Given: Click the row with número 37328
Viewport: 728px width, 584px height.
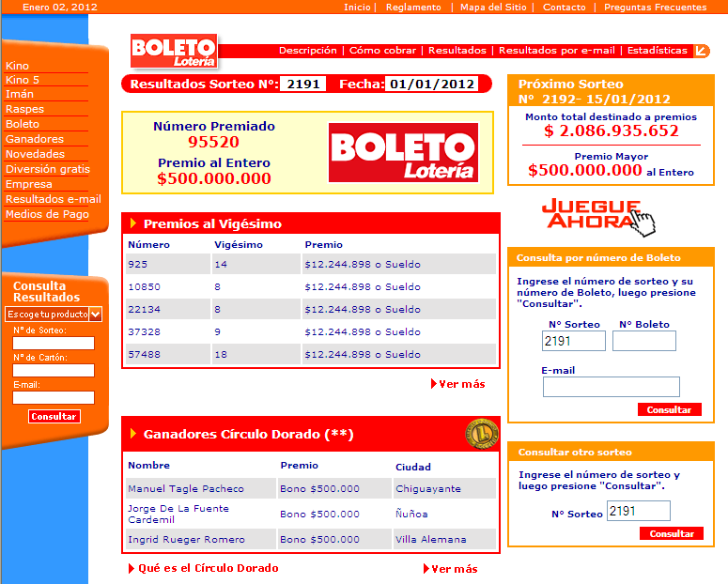Looking at the screenshot, I should [x=311, y=332].
